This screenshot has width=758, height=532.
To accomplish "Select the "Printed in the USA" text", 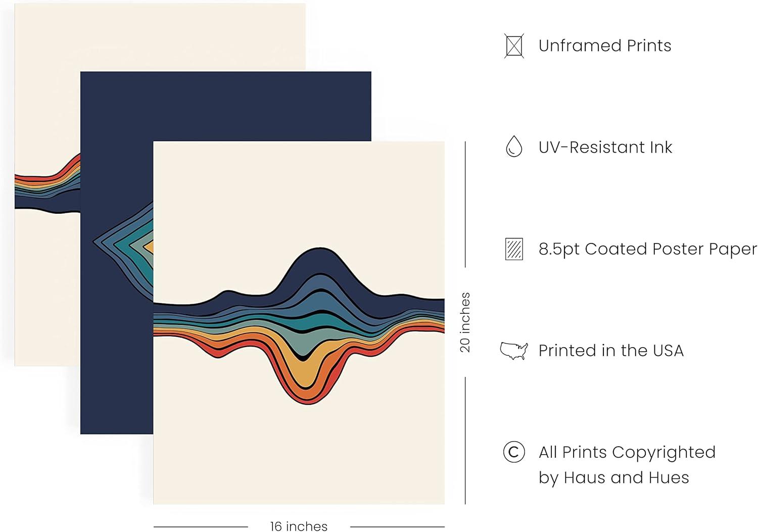I will coord(610,351).
